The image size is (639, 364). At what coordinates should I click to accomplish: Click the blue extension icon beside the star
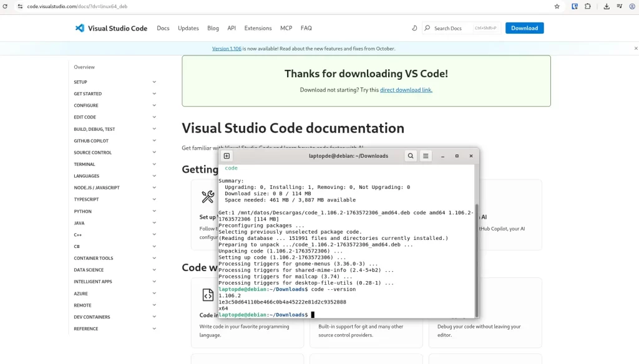pos(575,6)
